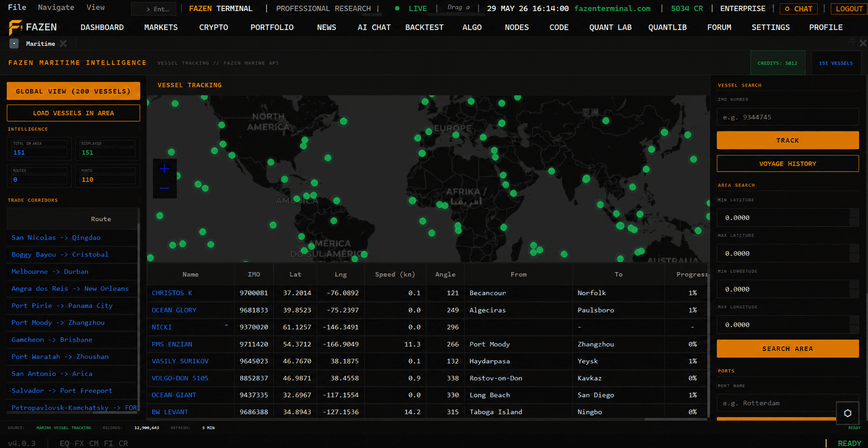Click the 151 VESSELS badge
The image size is (868, 448).
(836, 63)
